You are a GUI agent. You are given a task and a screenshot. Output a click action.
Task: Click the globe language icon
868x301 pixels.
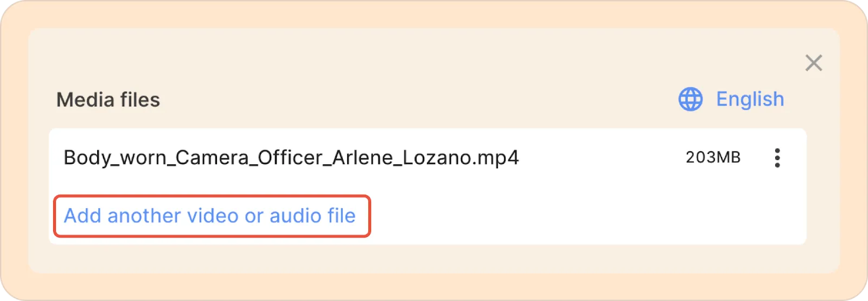(x=690, y=99)
